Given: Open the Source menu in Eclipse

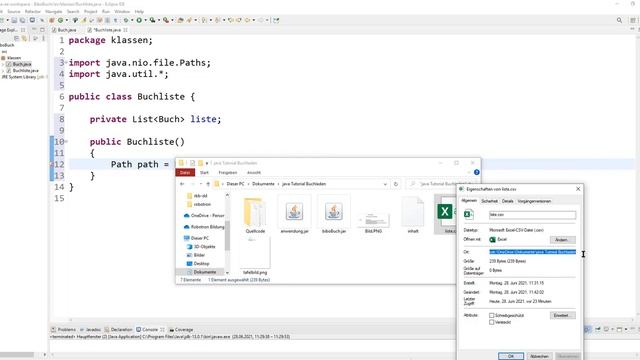Looking at the screenshot, I should 13,11.
